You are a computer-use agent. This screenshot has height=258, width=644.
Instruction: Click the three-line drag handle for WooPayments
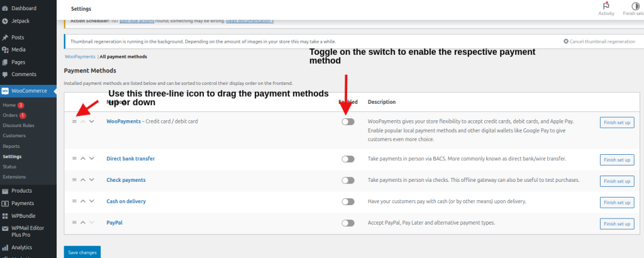[74, 121]
